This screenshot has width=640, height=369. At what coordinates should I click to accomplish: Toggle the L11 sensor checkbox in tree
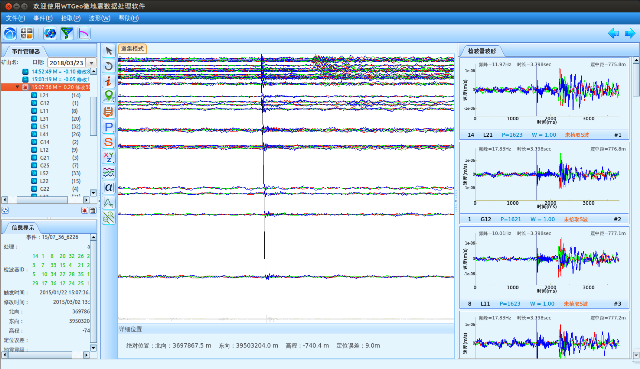34,111
